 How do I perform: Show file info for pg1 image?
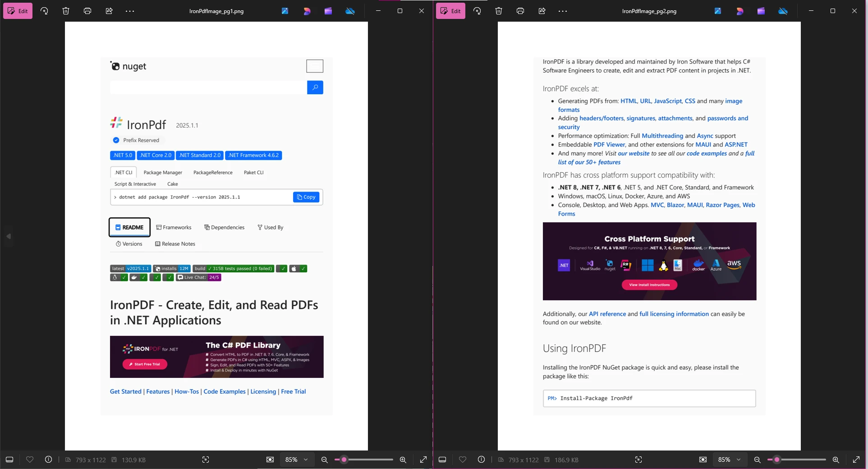point(48,460)
